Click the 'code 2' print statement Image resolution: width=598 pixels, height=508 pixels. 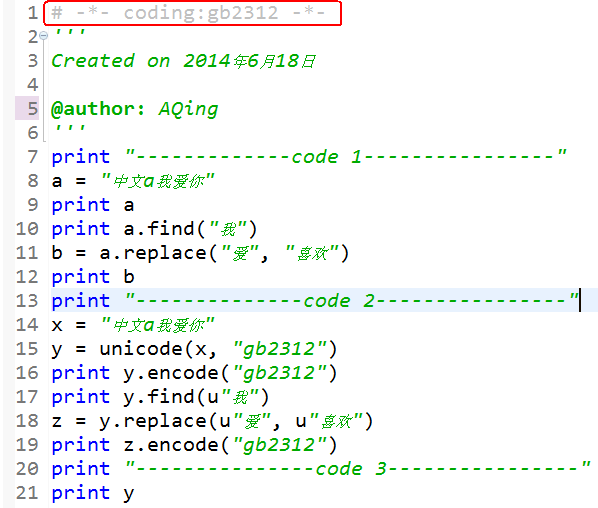(315, 301)
